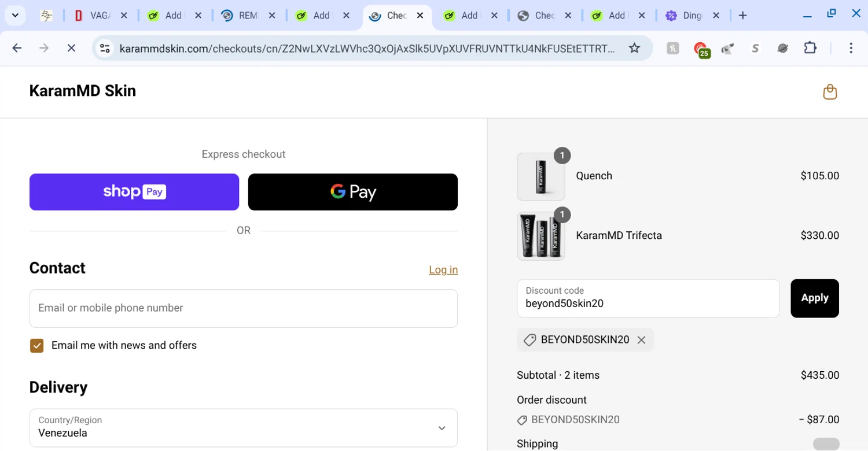Click the Order discount label
Screen dimensions: 868x451
[x=551, y=400]
